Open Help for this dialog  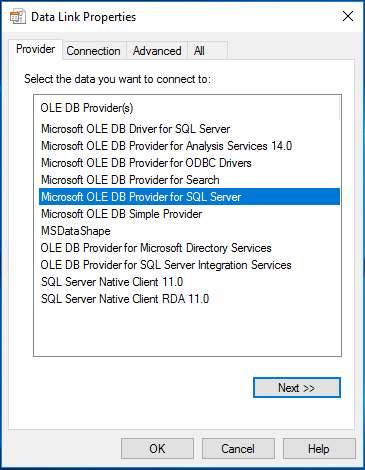coord(319,449)
